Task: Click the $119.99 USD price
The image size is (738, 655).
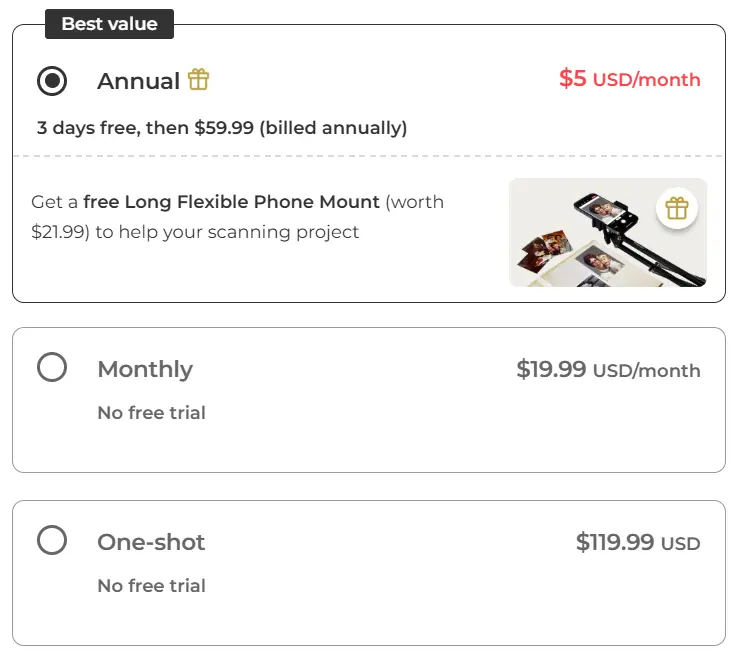Action: click(x=638, y=543)
